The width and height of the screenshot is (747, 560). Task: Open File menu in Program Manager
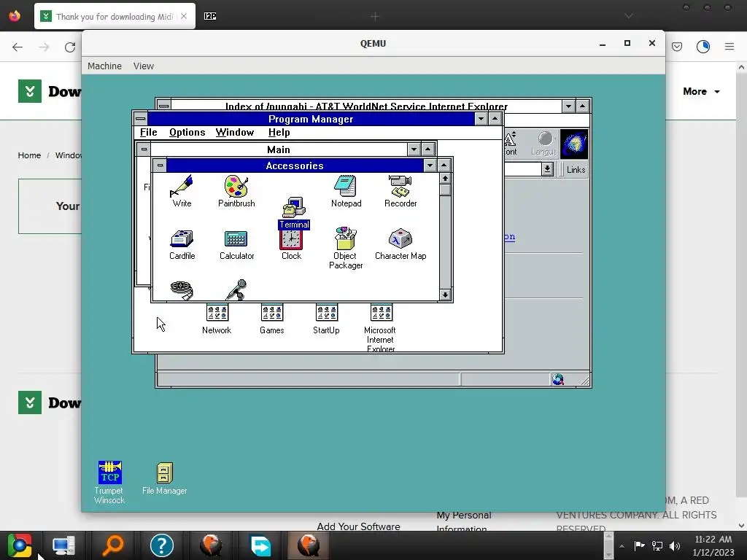click(x=148, y=133)
